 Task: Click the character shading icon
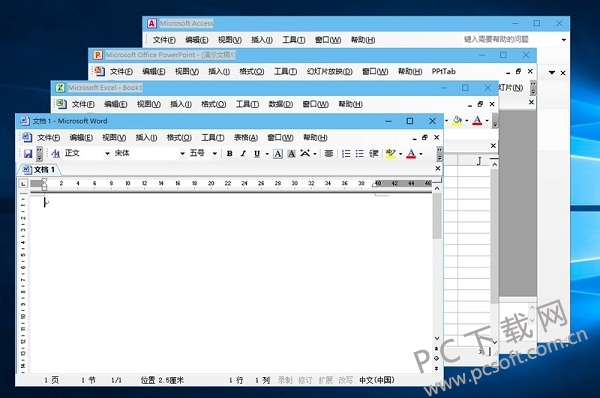click(x=292, y=154)
